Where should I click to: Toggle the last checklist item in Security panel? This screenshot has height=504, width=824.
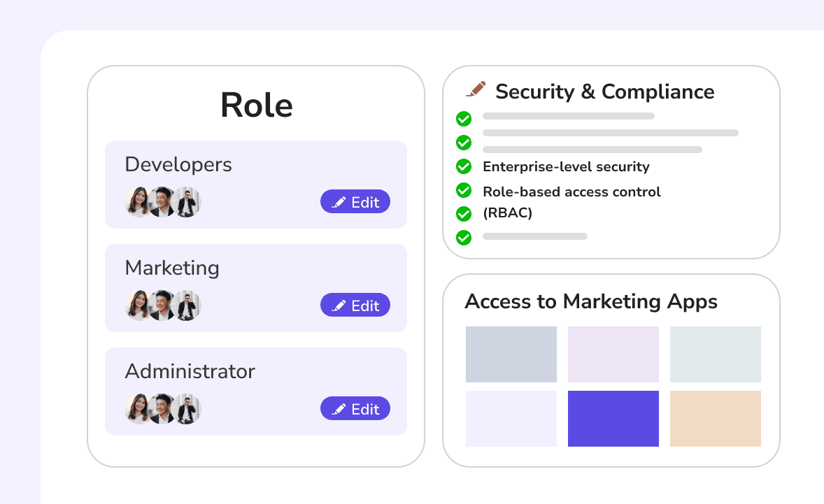[x=463, y=238]
